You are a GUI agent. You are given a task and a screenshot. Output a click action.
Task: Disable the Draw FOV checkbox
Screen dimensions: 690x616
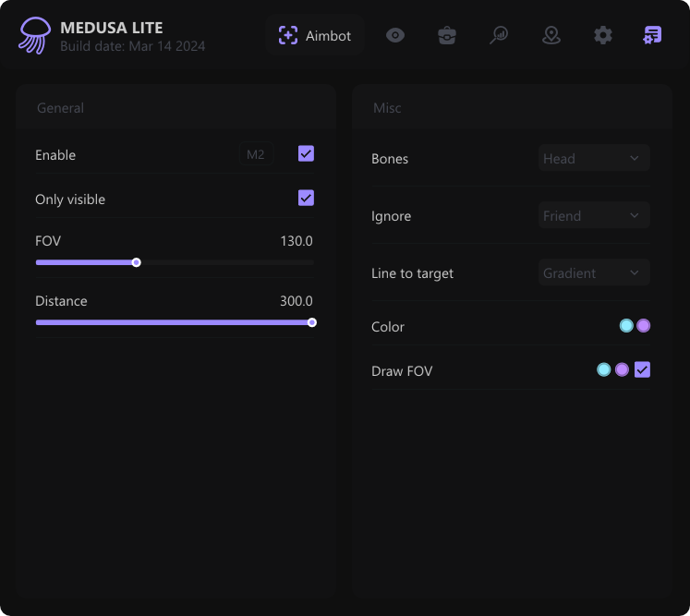click(643, 369)
